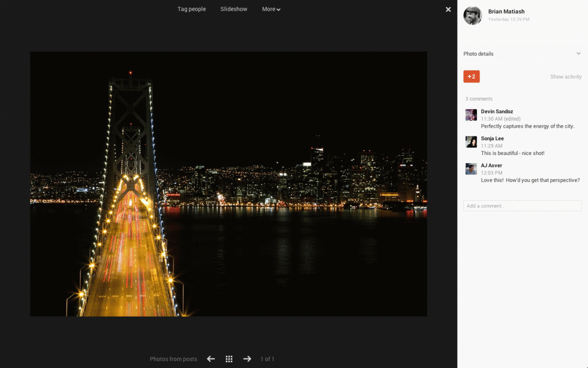Open the photo grid view icon
This screenshot has height=368, width=588.
point(229,359)
